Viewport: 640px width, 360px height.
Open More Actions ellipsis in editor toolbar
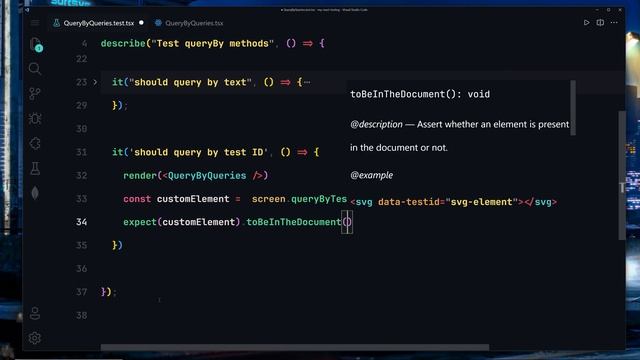click(614, 23)
